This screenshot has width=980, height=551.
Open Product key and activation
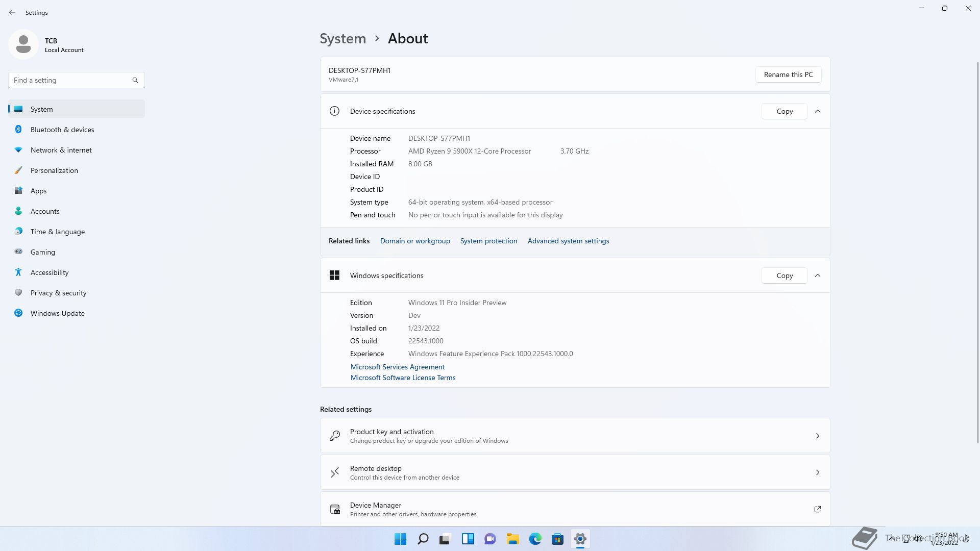point(575,436)
